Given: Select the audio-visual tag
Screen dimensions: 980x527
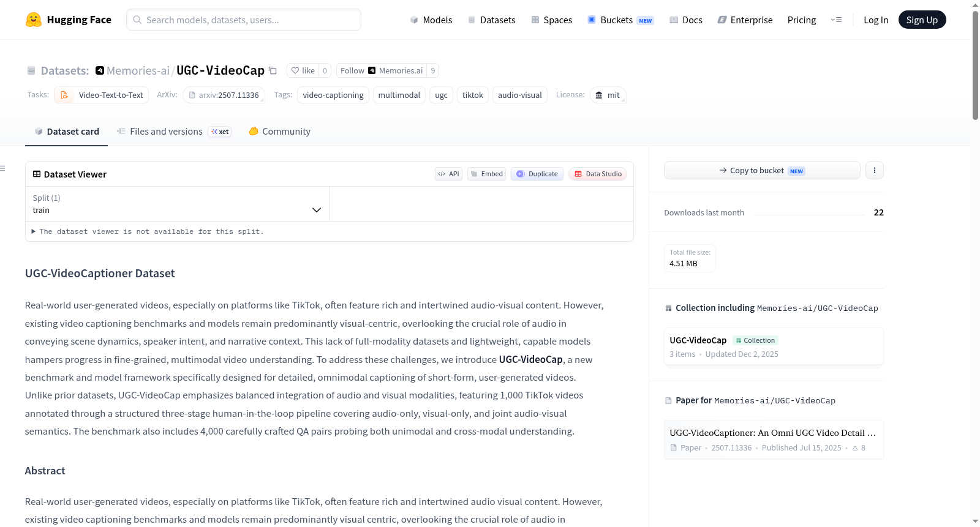Looking at the screenshot, I should click(x=520, y=95).
